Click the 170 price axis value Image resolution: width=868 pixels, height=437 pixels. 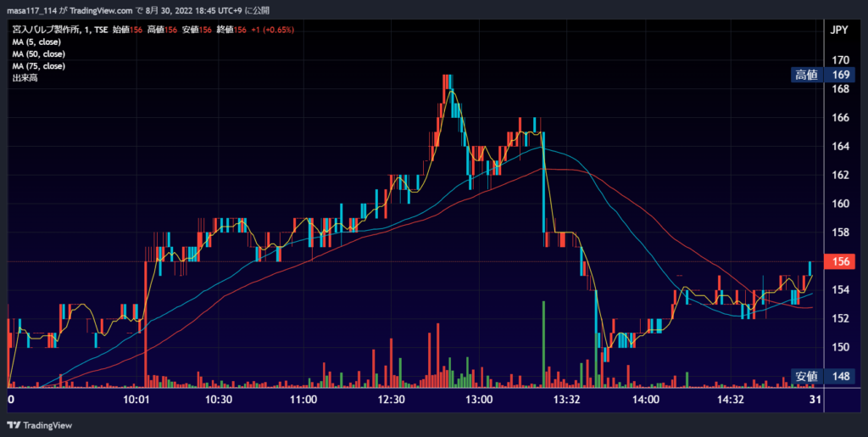(x=840, y=59)
